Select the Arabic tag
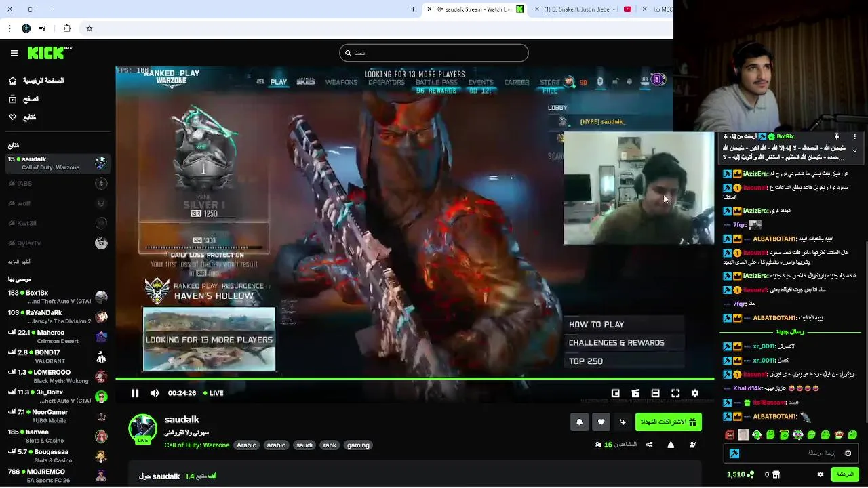 (246, 445)
